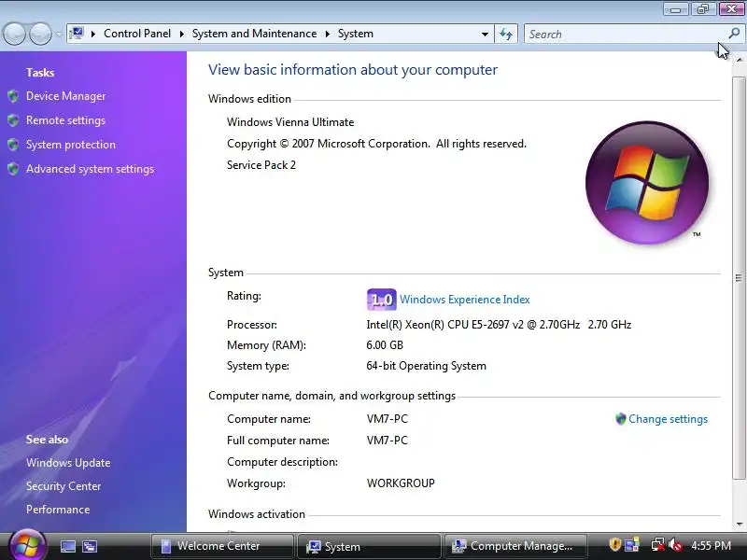The width and height of the screenshot is (747, 560).
Task: Click the muted volume tray icon
Action: click(x=674, y=545)
